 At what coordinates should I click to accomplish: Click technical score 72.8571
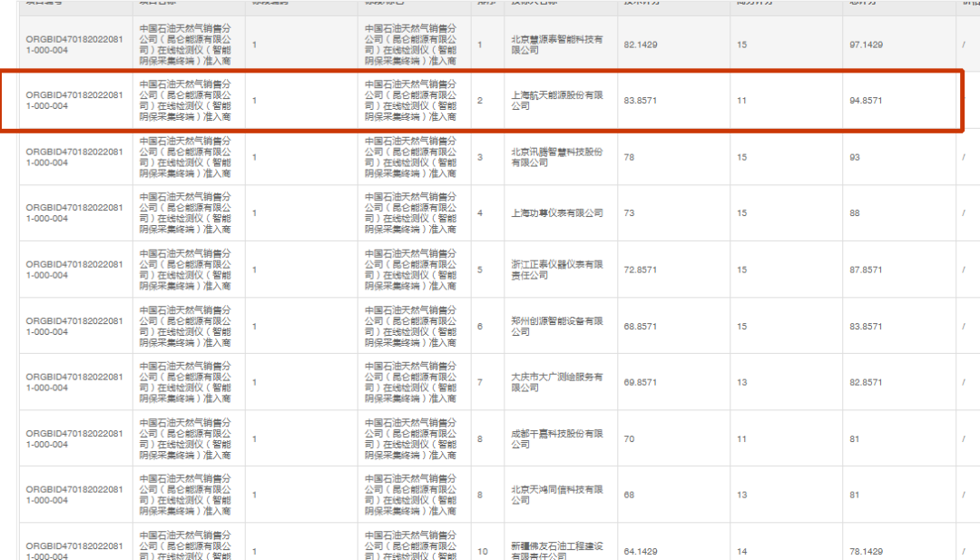640,270
